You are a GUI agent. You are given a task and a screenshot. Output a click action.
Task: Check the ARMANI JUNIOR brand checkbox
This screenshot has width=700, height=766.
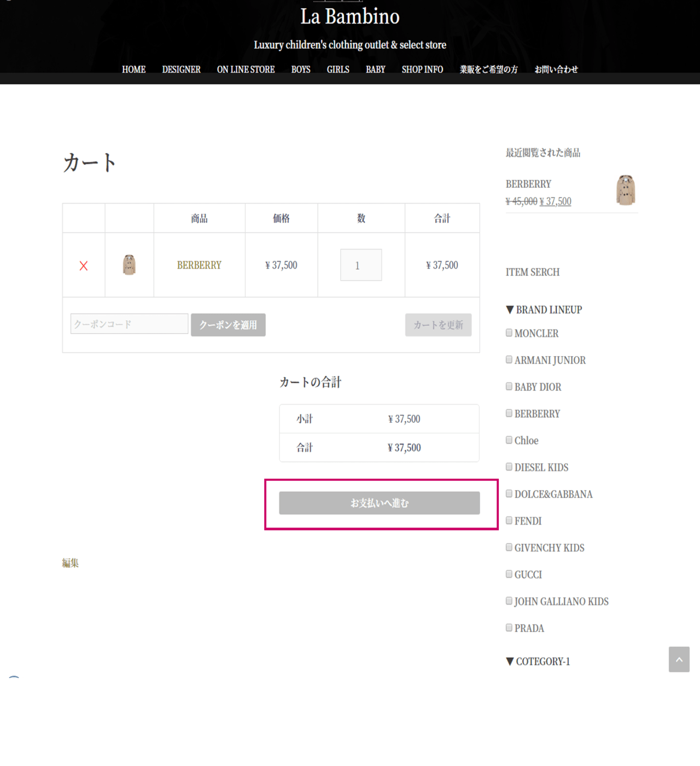click(509, 359)
